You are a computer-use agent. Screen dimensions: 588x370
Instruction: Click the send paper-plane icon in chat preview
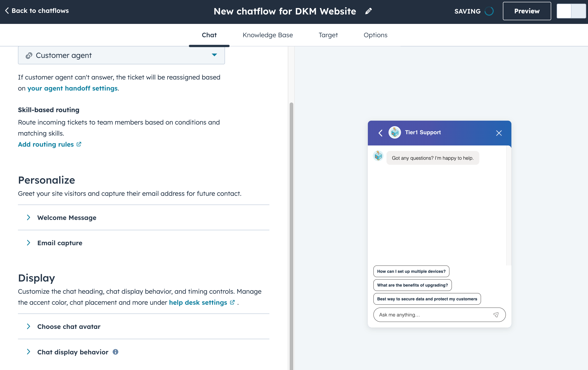click(x=496, y=315)
